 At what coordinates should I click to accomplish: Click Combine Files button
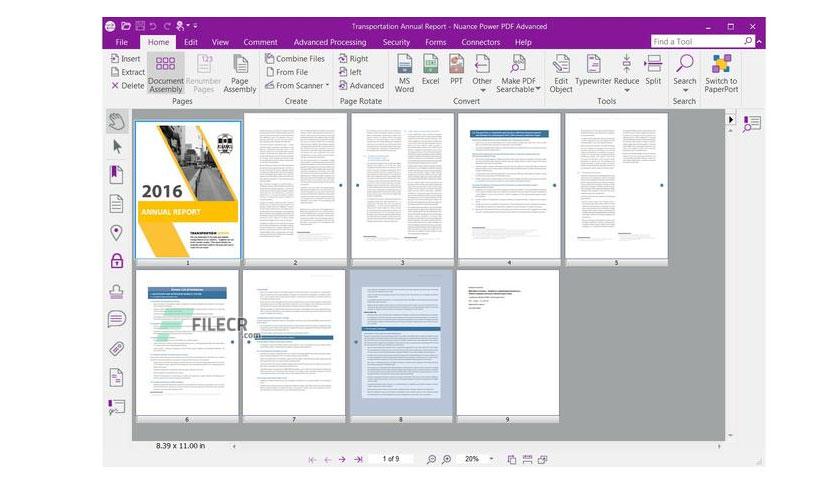point(295,59)
